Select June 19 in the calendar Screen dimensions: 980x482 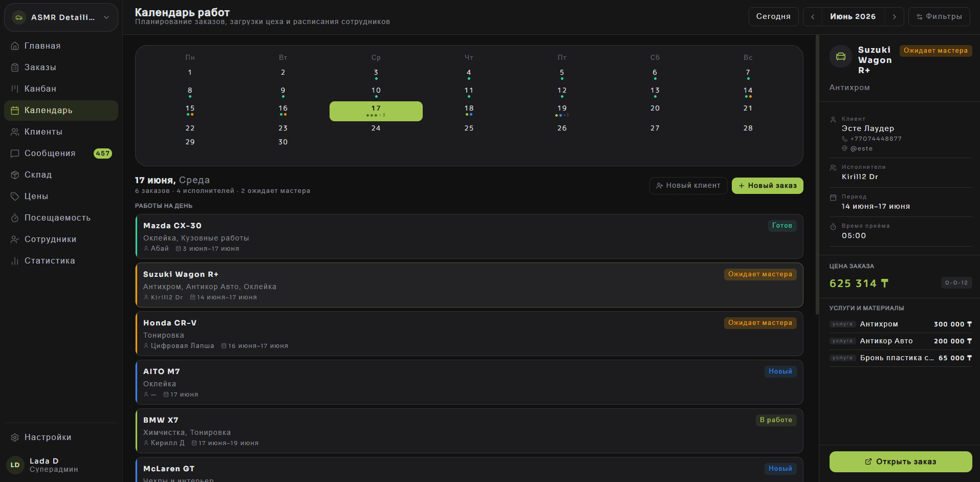[x=562, y=111]
